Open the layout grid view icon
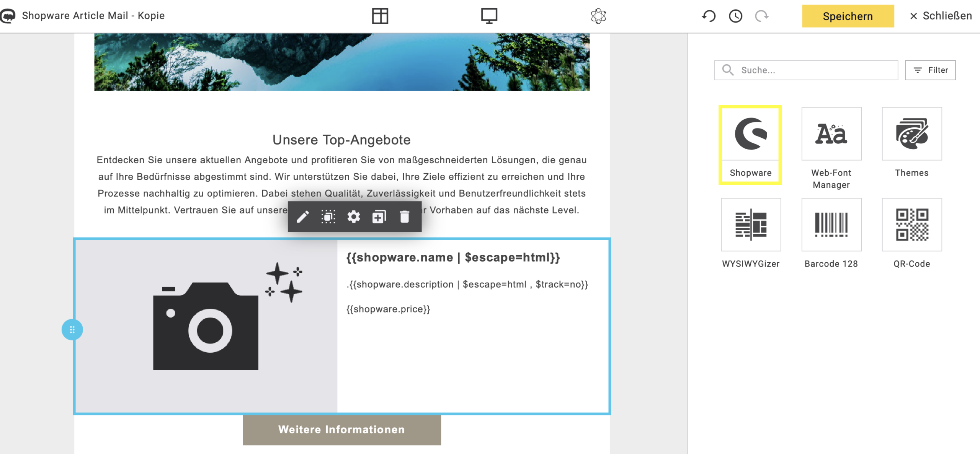This screenshot has height=454, width=980. (x=380, y=16)
